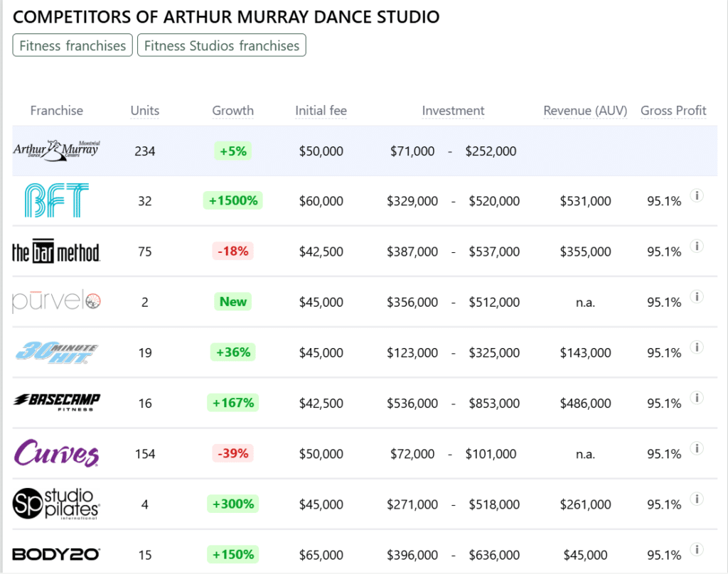Select the $486,000 revenue value
728x574 pixels.
click(586, 404)
